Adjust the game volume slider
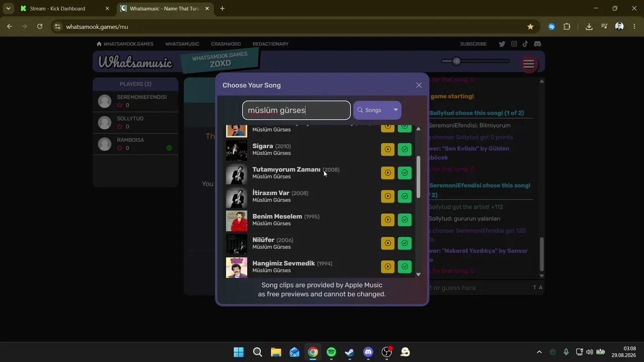This screenshot has height=362, width=644. [475, 61]
